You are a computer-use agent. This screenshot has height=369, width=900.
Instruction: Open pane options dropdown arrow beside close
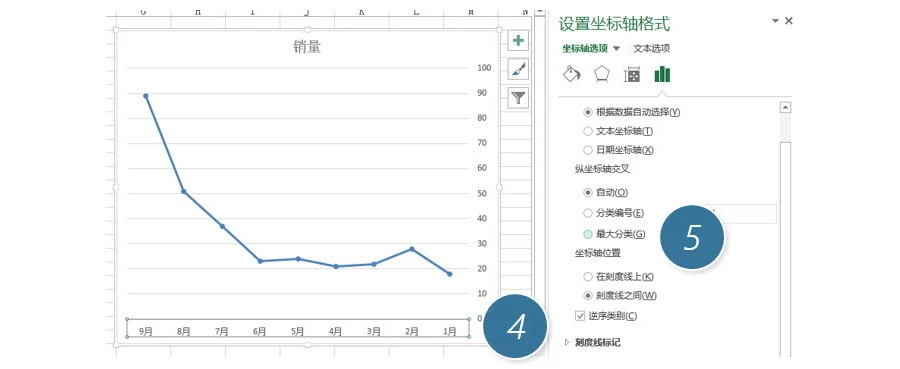775,20
